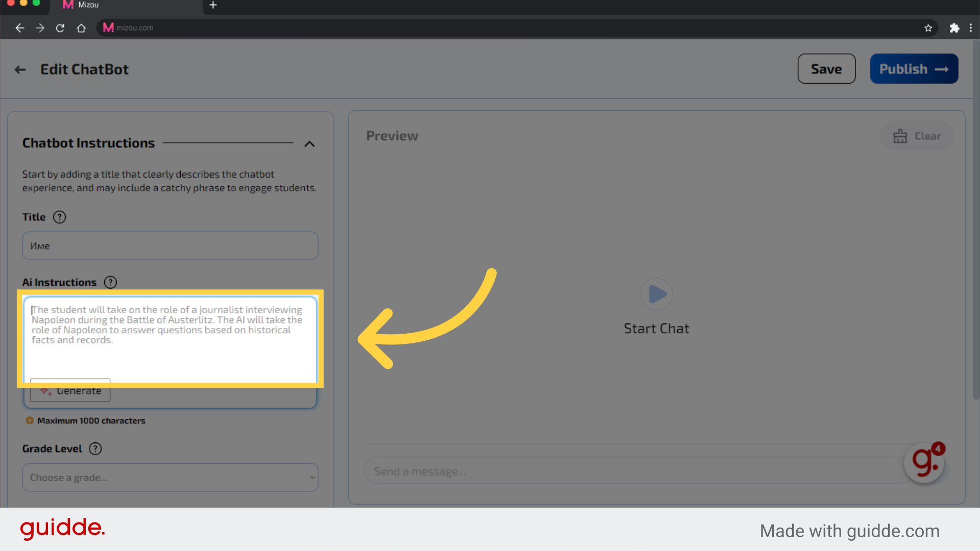980x551 pixels.
Task: Click the Save button
Action: (826, 68)
